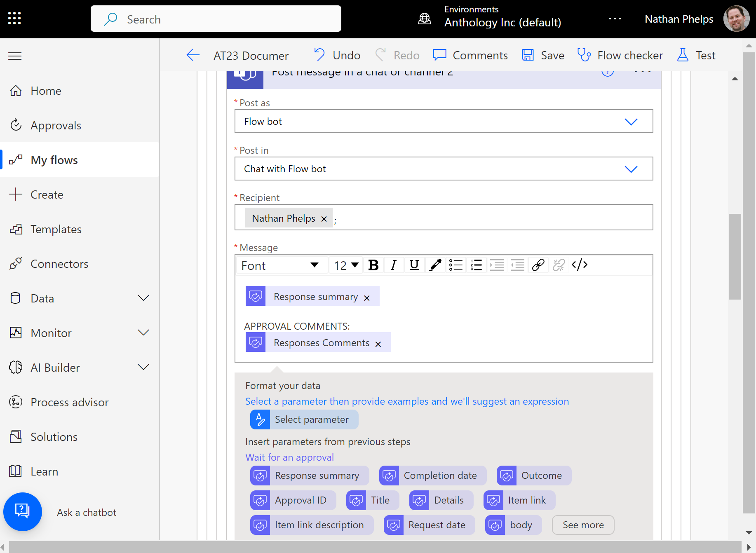Open Learn in the sidebar
Viewport: 756px width, 553px height.
coord(80,471)
